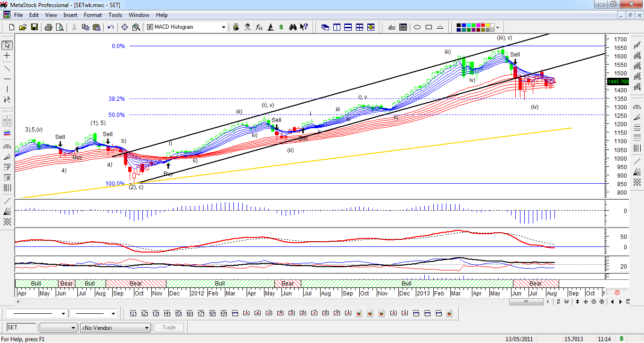
Task: Click the scroll-left arrow of chart scrollbar
Action: (x=18, y=302)
